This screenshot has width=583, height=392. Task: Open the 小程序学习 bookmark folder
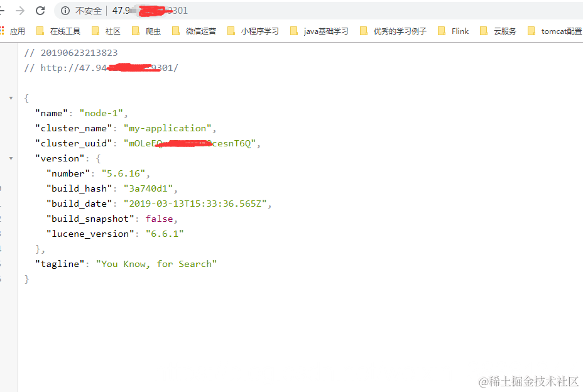coord(253,31)
